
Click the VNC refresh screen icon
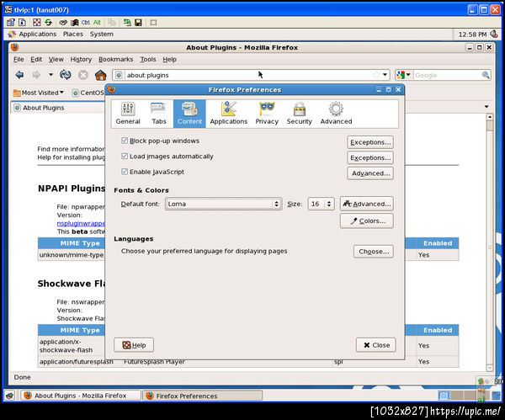point(48,22)
